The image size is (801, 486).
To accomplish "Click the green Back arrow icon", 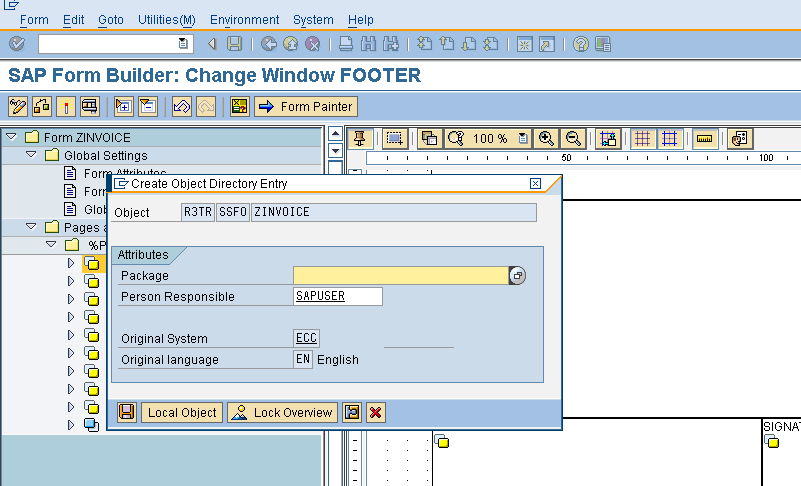I will click(x=269, y=44).
